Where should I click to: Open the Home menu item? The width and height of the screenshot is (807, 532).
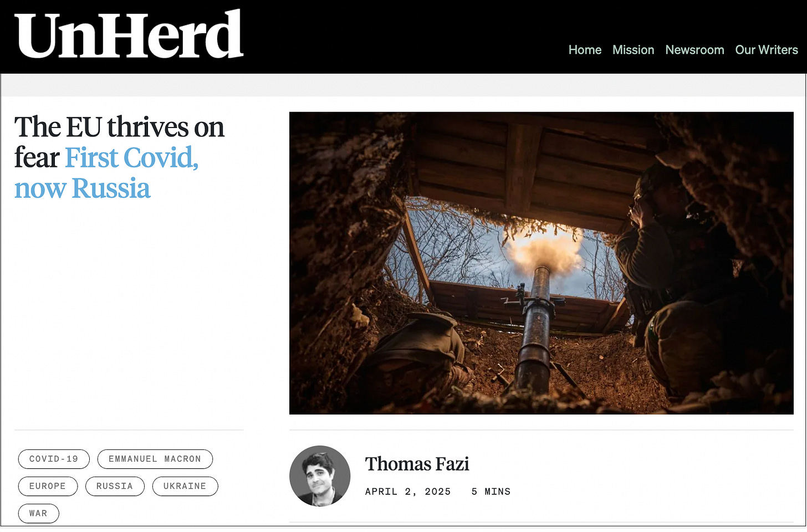click(585, 50)
